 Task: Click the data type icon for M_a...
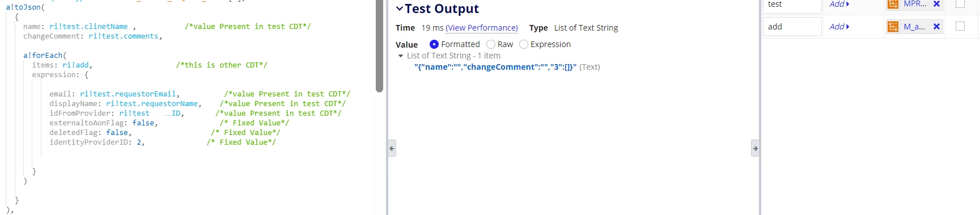pos(893,27)
